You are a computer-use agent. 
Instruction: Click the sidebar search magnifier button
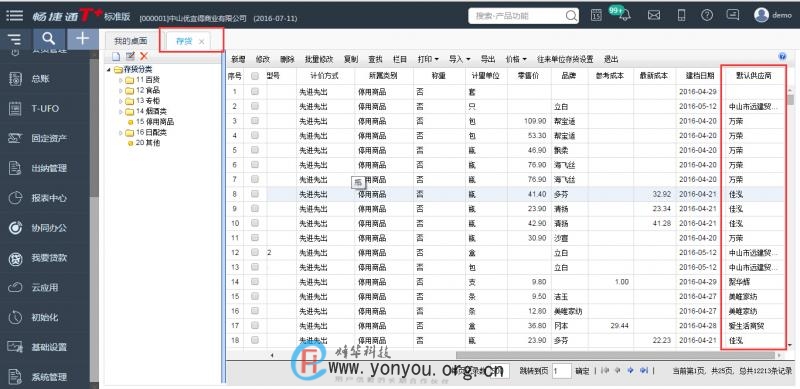pyautogui.click(x=49, y=39)
